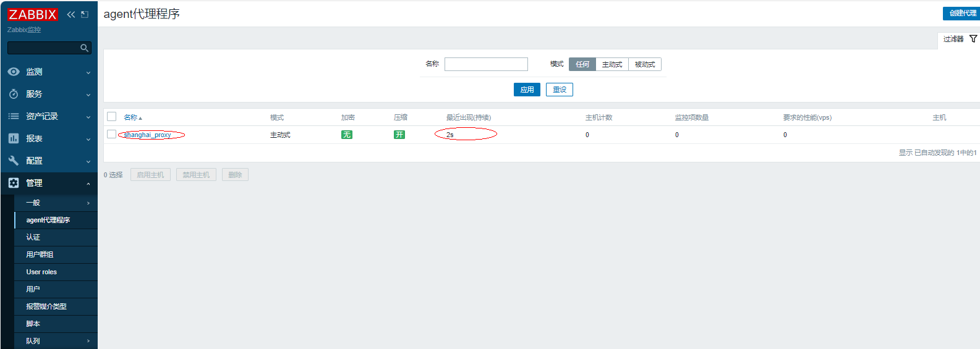
Task: Click the 应用 apply button
Action: [x=527, y=90]
